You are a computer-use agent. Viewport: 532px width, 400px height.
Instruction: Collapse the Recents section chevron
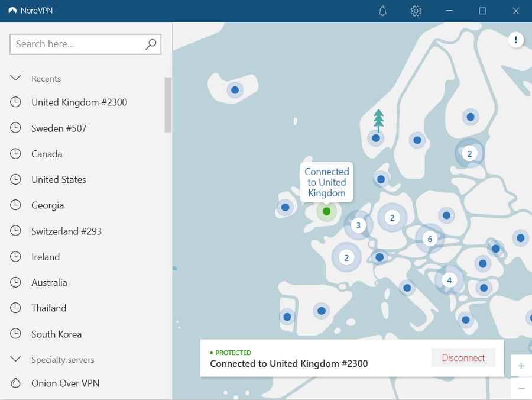point(16,79)
